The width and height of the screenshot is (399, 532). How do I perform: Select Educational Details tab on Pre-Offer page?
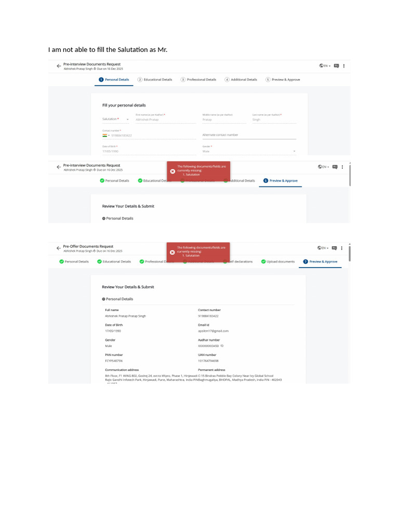(114, 262)
